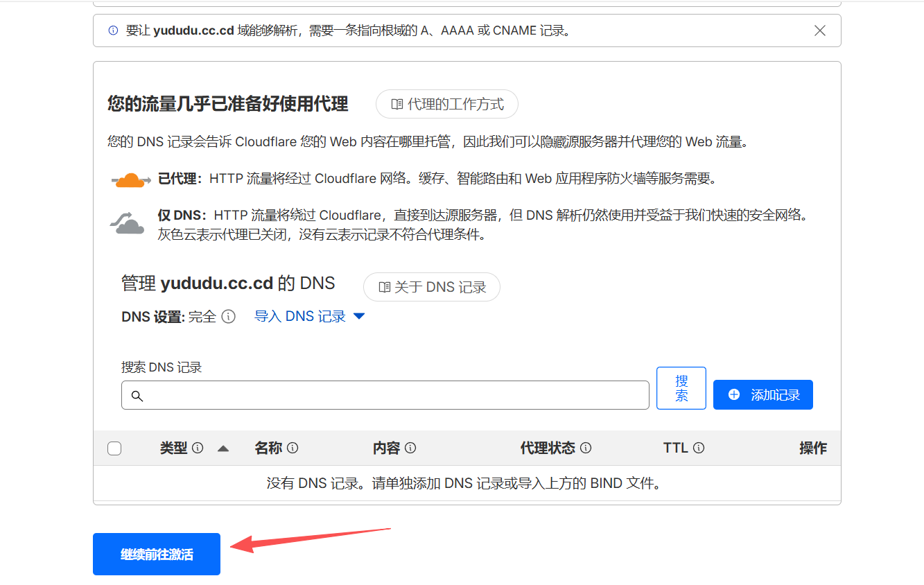Click the blue dropdown arrow after 导入 DNS 记录
The image size is (924, 585).
359,316
